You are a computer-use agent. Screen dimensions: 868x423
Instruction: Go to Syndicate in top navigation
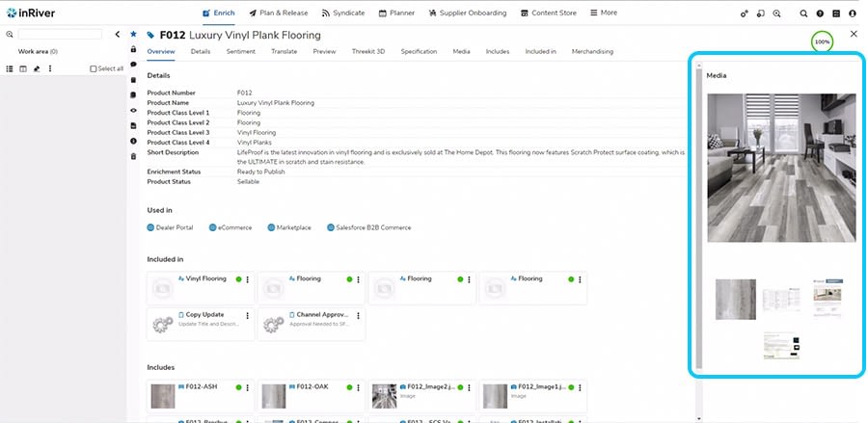(x=343, y=13)
